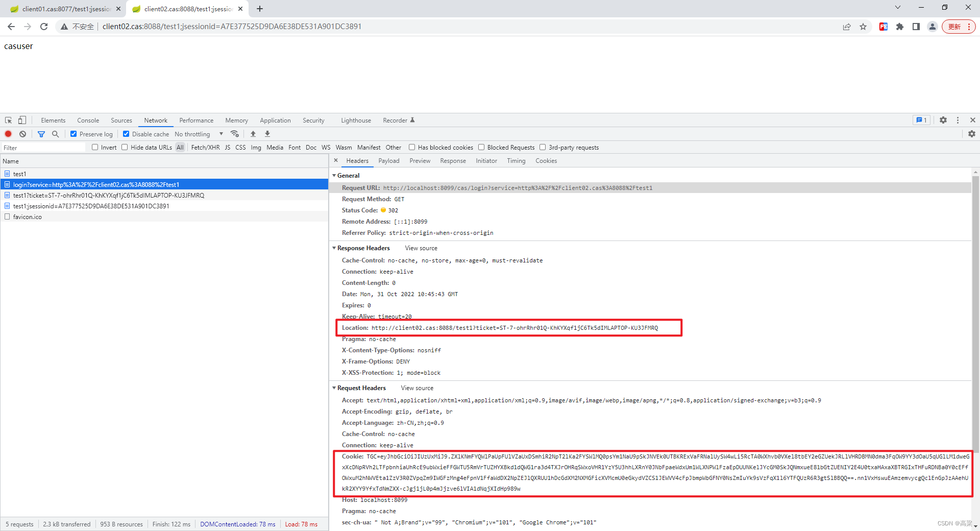Open network conditions wifi icon
Image resolution: width=980 pixels, height=531 pixels.
(x=235, y=134)
